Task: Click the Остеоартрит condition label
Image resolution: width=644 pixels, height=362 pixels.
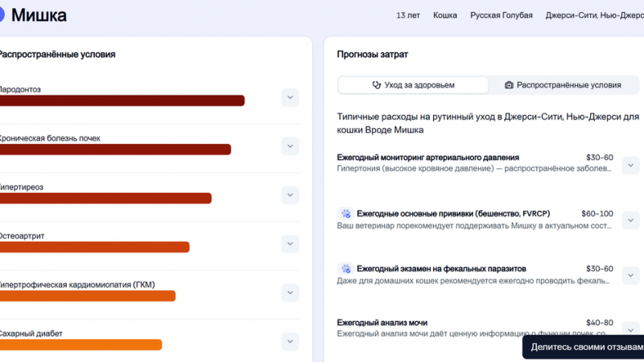Action: pyautogui.click(x=22, y=236)
